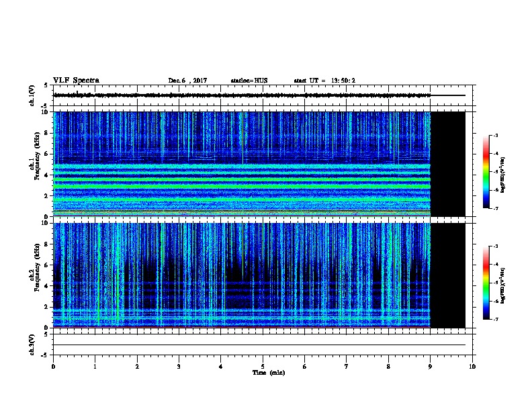
Task: Click the "ch.3(V)" waveform axis label
Action: click(x=32, y=345)
